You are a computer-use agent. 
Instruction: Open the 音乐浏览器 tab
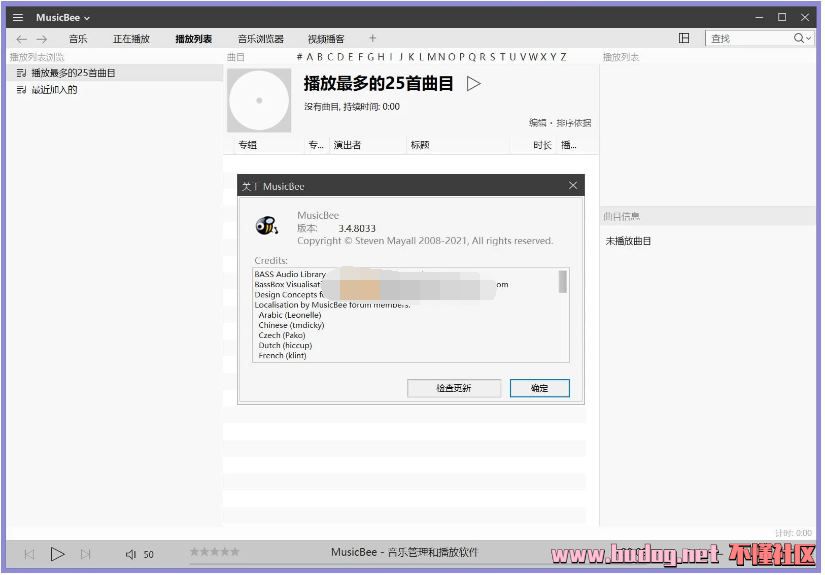coord(260,39)
